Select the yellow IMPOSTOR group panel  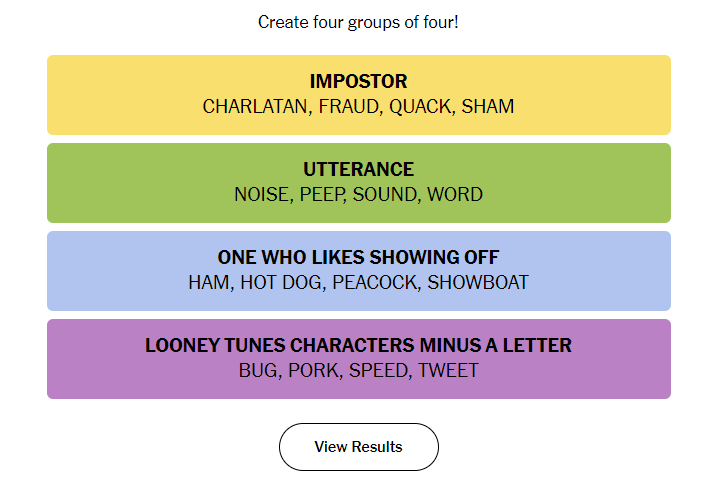(359, 95)
